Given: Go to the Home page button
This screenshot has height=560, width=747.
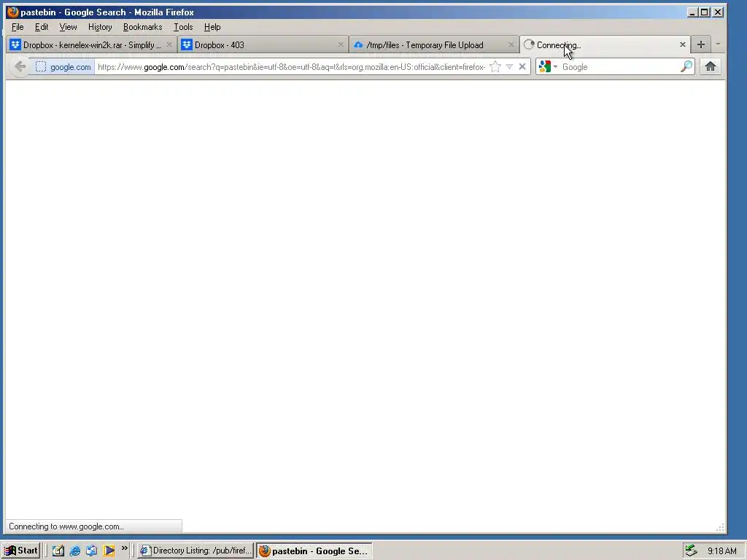Looking at the screenshot, I should point(711,66).
